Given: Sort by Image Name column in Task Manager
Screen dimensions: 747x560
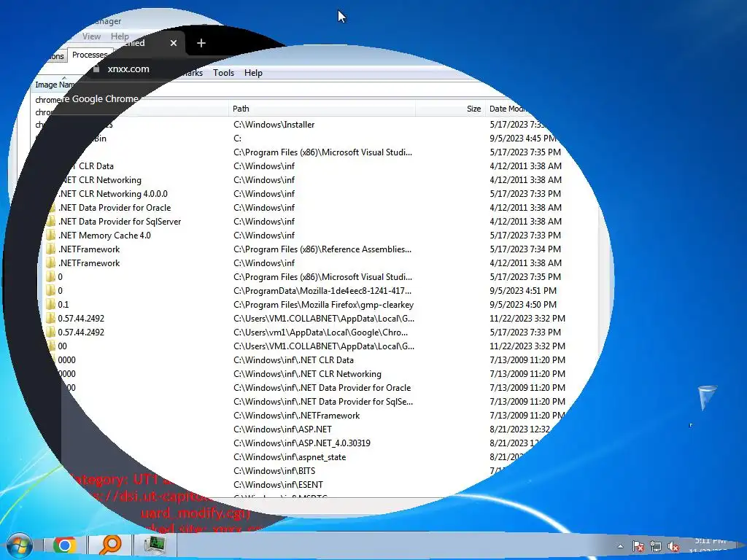Looking at the screenshot, I should pos(55,85).
